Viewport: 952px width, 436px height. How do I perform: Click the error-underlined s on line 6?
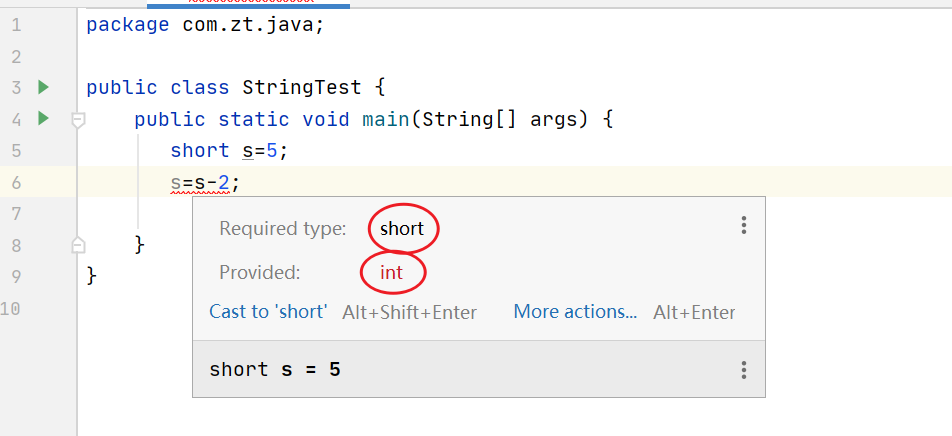pos(176,183)
